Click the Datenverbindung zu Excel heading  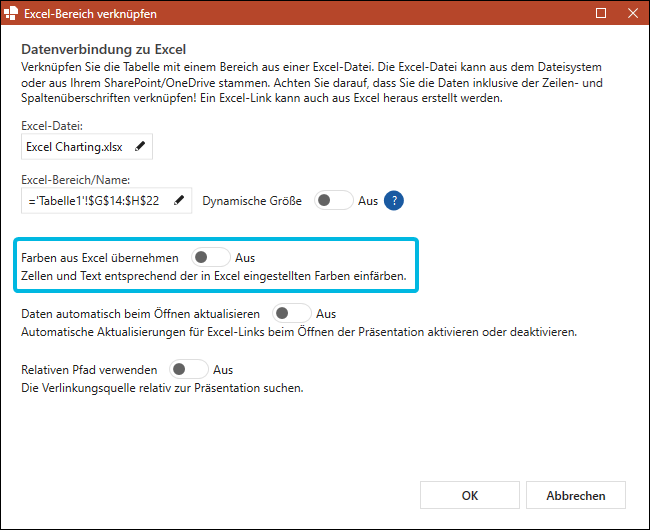pyautogui.click(x=104, y=49)
